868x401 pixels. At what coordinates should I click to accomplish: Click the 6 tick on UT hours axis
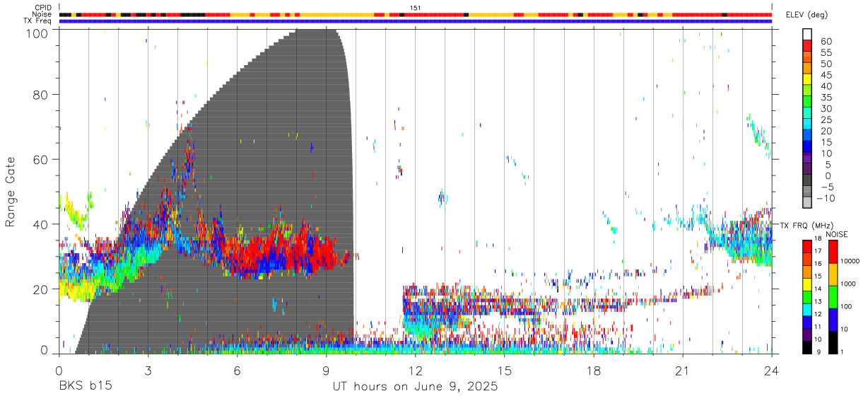pyautogui.click(x=237, y=371)
